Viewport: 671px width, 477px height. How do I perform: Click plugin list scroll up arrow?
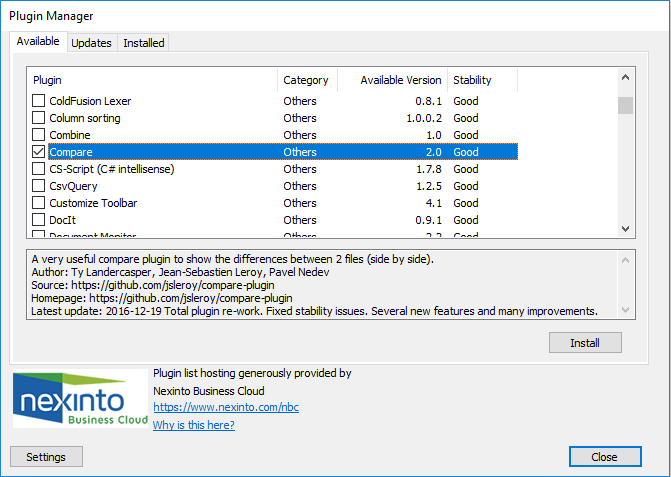pos(626,77)
